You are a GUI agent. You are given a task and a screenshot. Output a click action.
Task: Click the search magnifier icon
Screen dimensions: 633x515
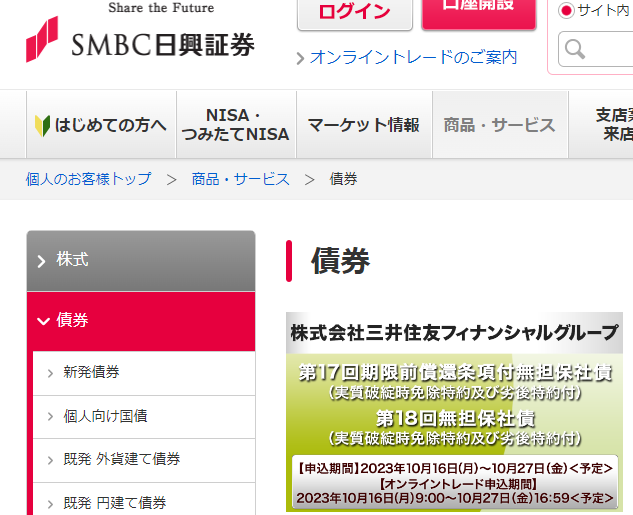pyautogui.click(x=575, y=50)
